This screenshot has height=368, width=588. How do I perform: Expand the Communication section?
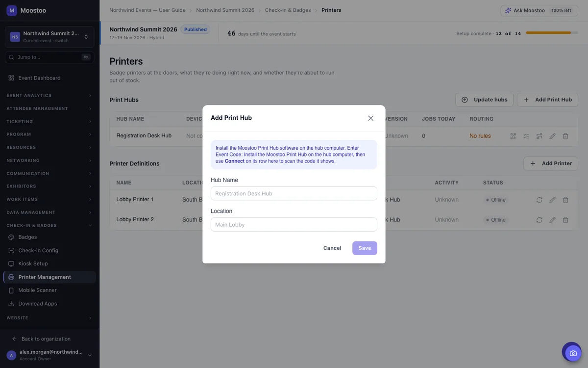tap(49, 174)
